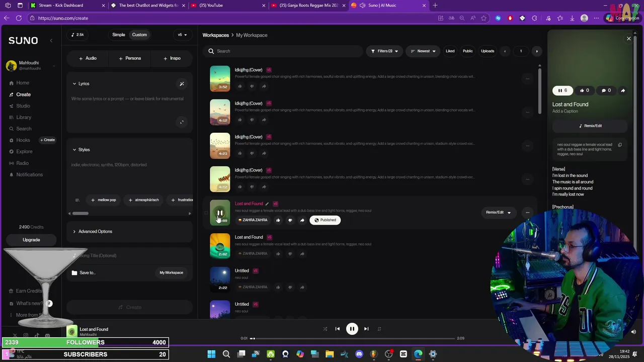Screen dimensions: 644x362
Task: Share the published Lost and Found song
Action: [x=302, y=220]
